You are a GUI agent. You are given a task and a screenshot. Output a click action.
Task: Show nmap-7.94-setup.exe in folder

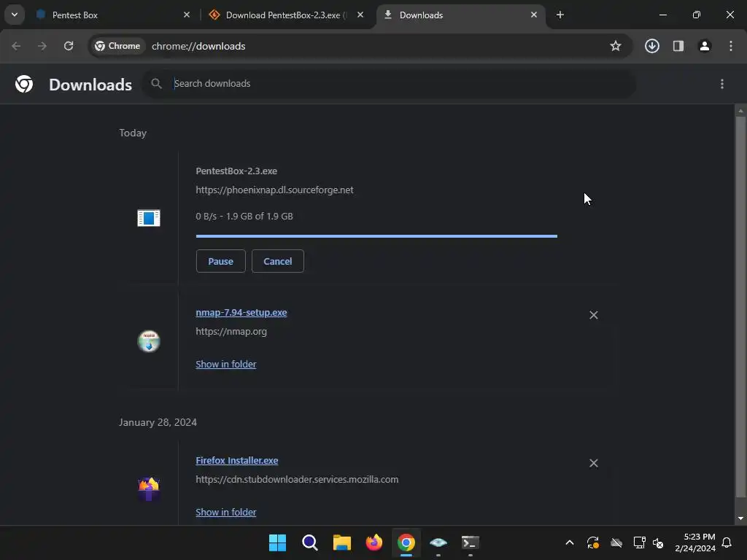coord(226,365)
